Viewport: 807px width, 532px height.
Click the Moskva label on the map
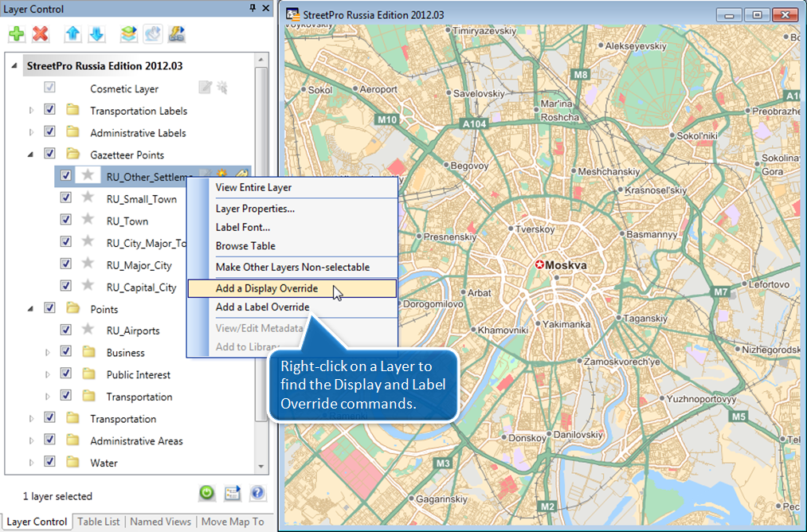pyautogui.click(x=566, y=265)
